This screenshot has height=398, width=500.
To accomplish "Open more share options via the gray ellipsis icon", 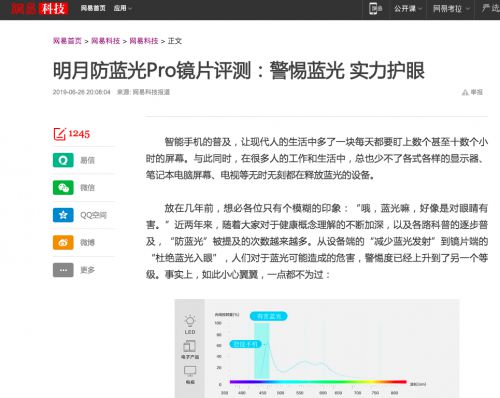I will [63, 270].
